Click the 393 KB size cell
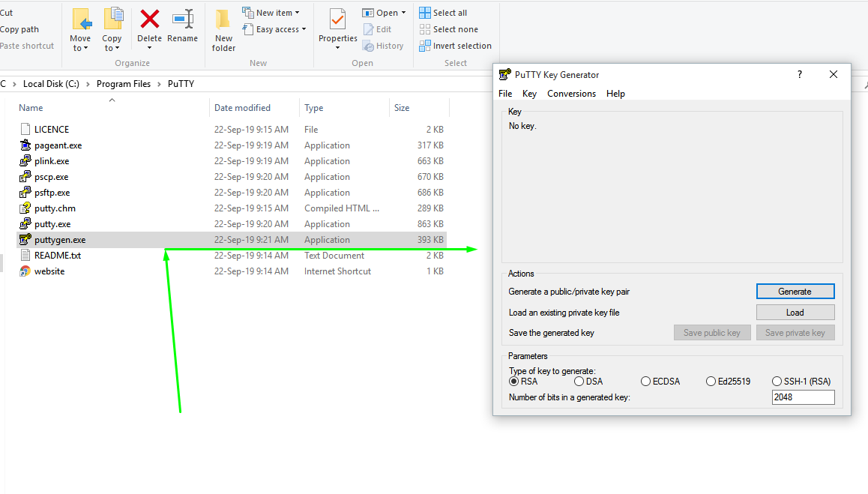 431,240
